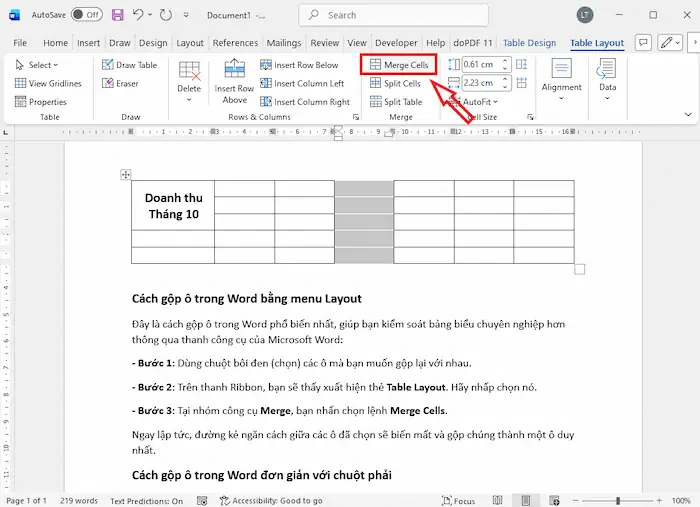700x507 pixels.
Task: Enable Focus mode
Action: tap(458, 501)
